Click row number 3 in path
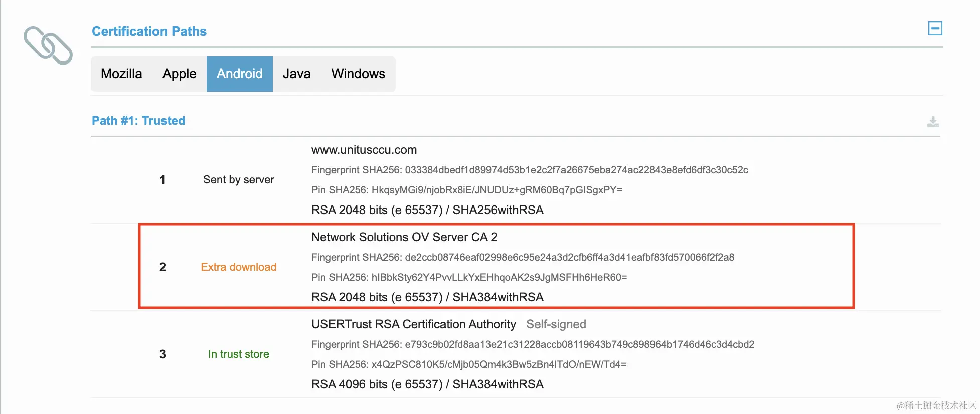Viewport: 980px width, 414px height. (x=162, y=354)
